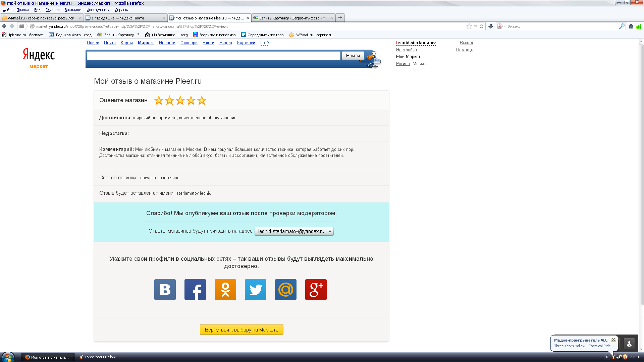Click the leonid.sterlamatov username link
Viewport: 644px width, 362px height.
(416, 43)
